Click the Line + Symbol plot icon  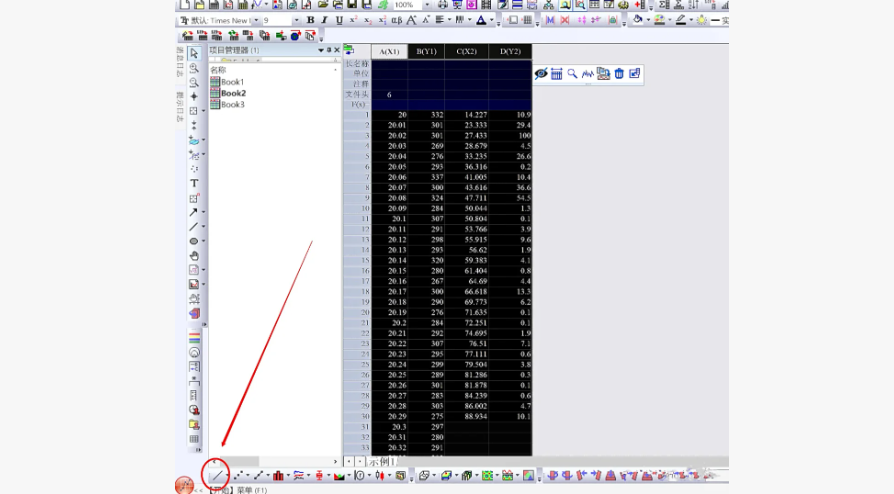pyautogui.click(x=258, y=475)
